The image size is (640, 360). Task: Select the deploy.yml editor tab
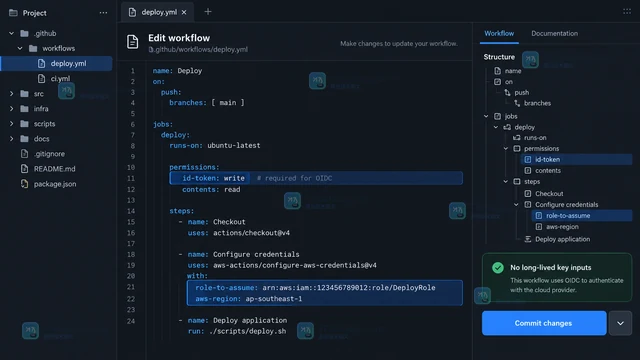pos(158,12)
